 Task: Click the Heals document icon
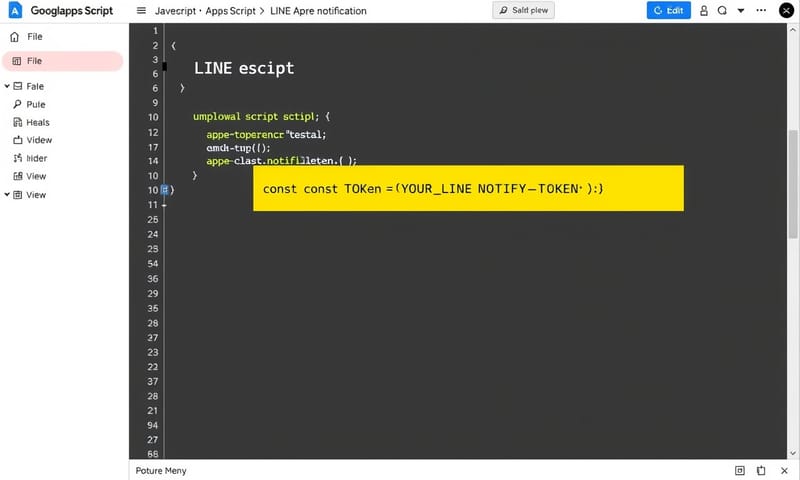(x=18, y=122)
